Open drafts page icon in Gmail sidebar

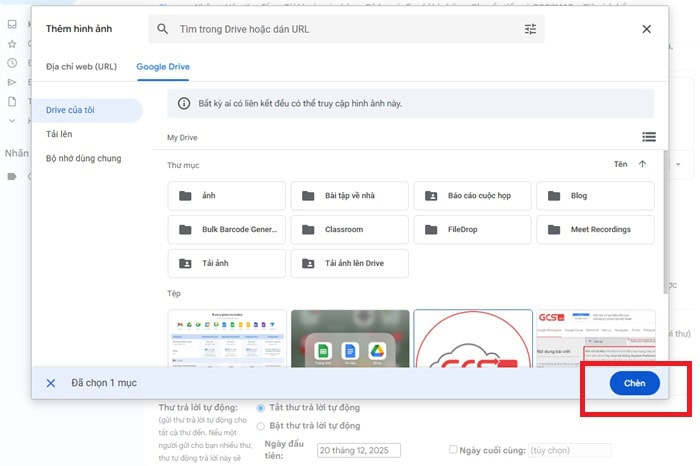tap(12, 101)
